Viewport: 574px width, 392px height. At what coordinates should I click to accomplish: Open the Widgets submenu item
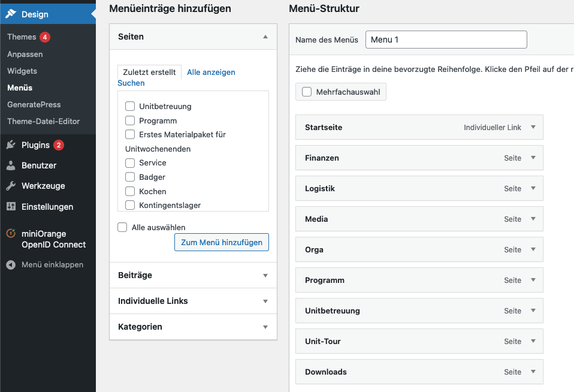coord(22,71)
